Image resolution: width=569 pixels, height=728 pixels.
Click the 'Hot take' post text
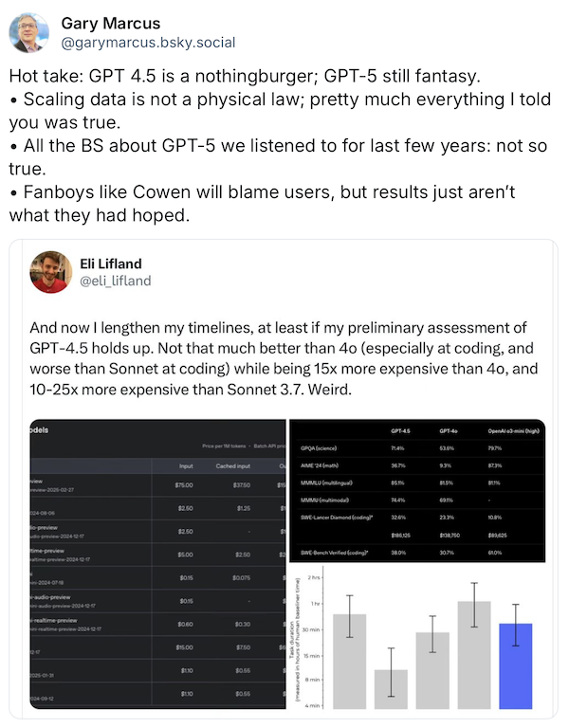[x=280, y=145]
